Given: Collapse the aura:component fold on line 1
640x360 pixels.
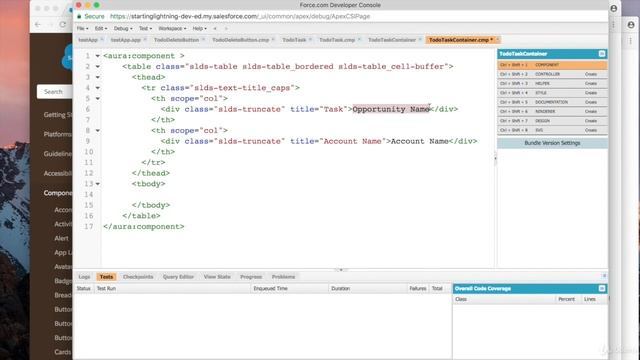Looking at the screenshot, I should (x=98, y=56).
